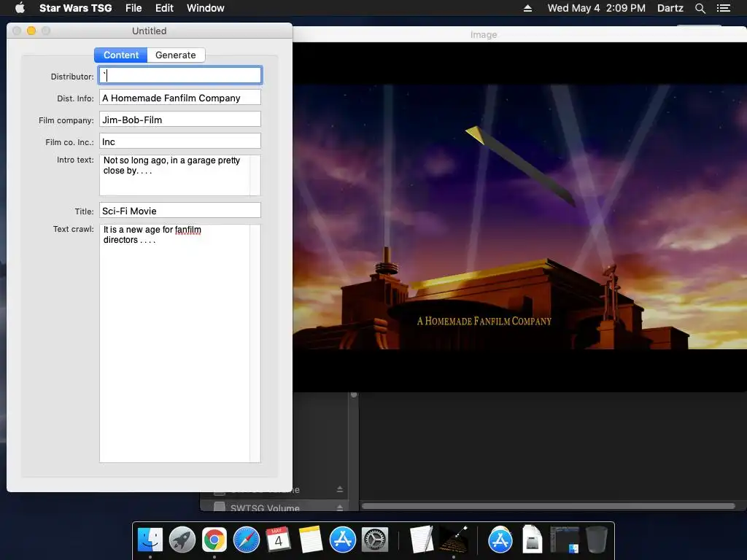Click the horizontal scrollbar below the Image window
The width and height of the screenshot is (747, 560).
click(548, 506)
